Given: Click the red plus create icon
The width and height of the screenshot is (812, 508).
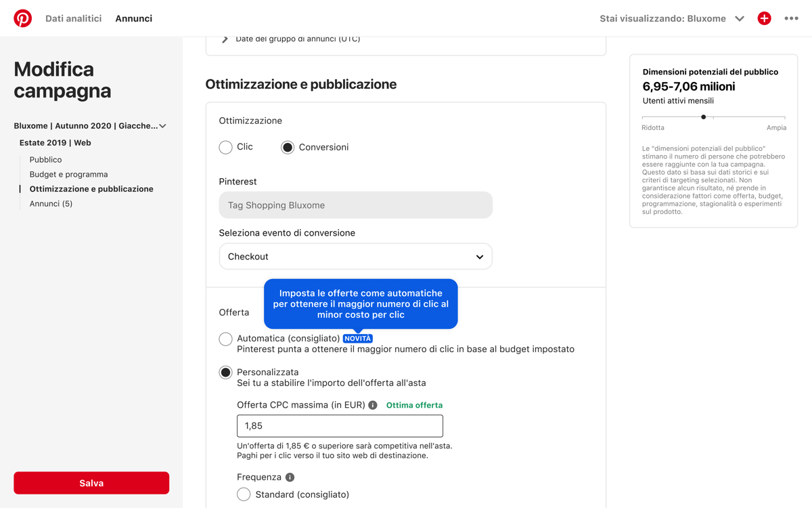Looking at the screenshot, I should [x=764, y=18].
